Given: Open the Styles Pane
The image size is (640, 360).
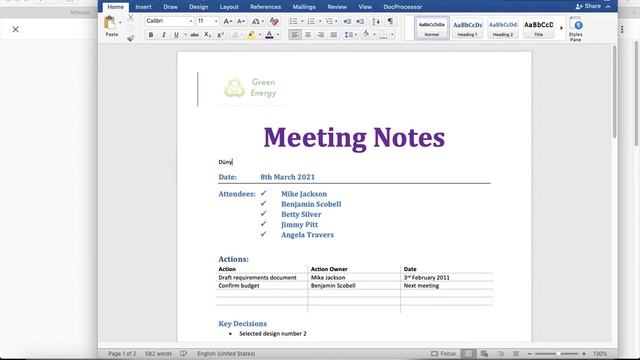Looking at the screenshot, I should pos(576,29).
